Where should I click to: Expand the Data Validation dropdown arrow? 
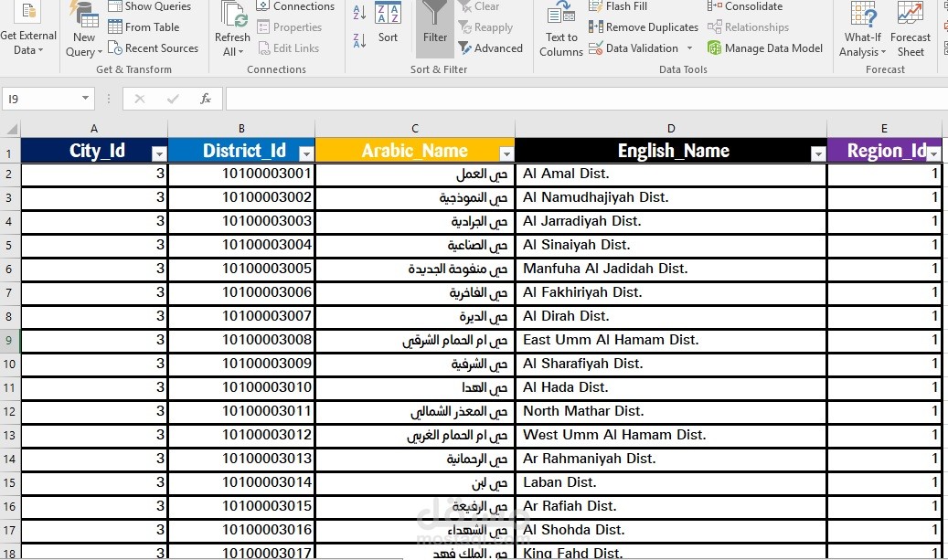click(690, 48)
